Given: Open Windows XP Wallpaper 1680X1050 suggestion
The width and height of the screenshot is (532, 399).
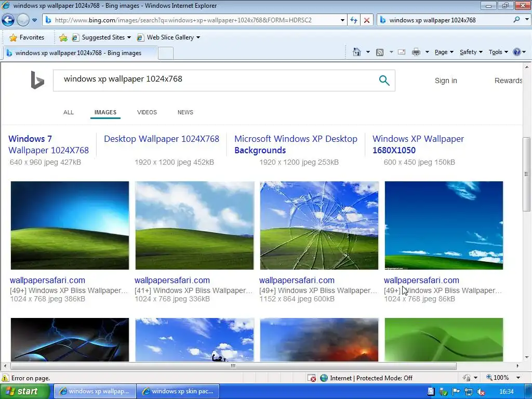Looking at the screenshot, I should tap(418, 144).
